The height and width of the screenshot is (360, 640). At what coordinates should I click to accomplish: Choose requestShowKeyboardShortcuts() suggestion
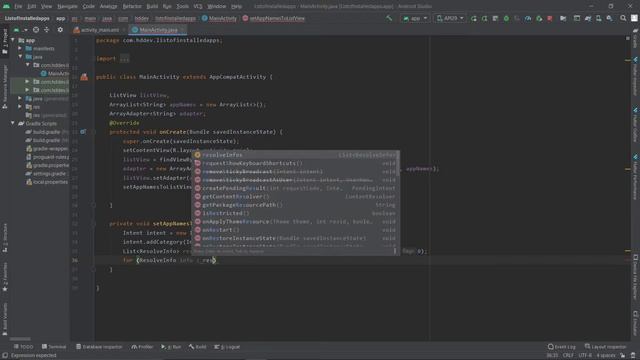coord(296,163)
